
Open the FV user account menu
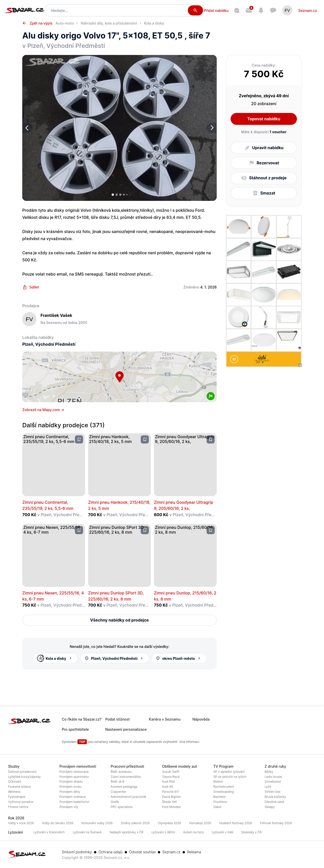[287, 10]
